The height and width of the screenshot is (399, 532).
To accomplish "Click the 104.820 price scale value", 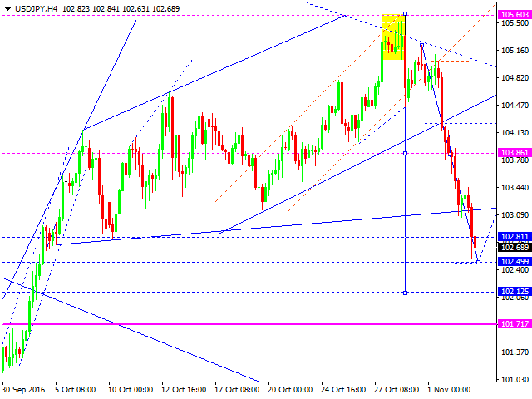I will [x=515, y=77].
